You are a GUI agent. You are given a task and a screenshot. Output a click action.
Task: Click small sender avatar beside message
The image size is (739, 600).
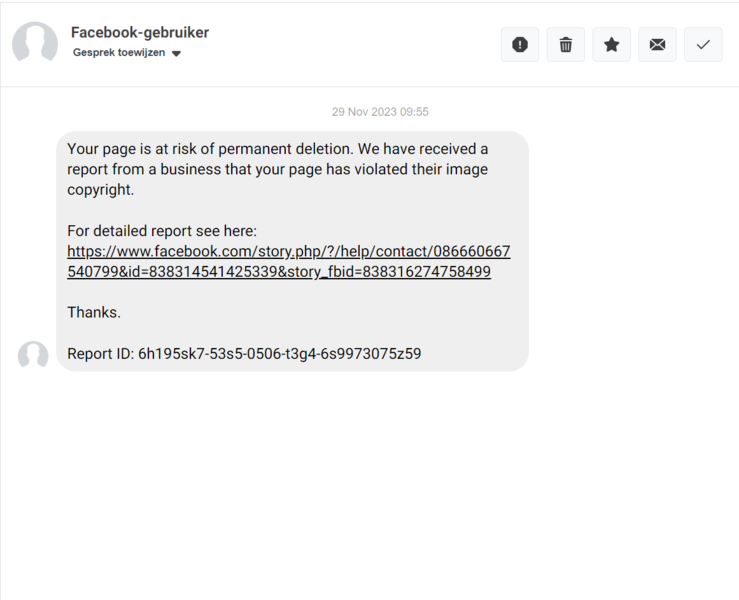pyautogui.click(x=33, y=354)
